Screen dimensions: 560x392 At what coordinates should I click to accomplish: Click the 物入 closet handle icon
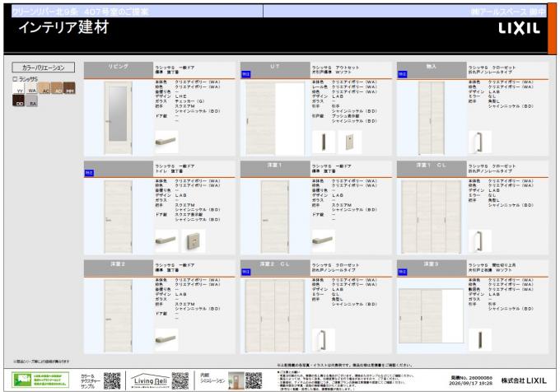(x=479, y=142)
